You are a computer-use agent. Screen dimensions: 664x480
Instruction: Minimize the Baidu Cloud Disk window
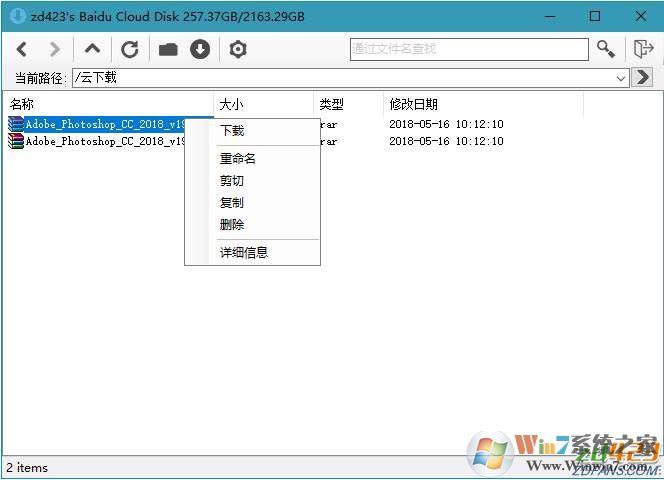(550, 17)
